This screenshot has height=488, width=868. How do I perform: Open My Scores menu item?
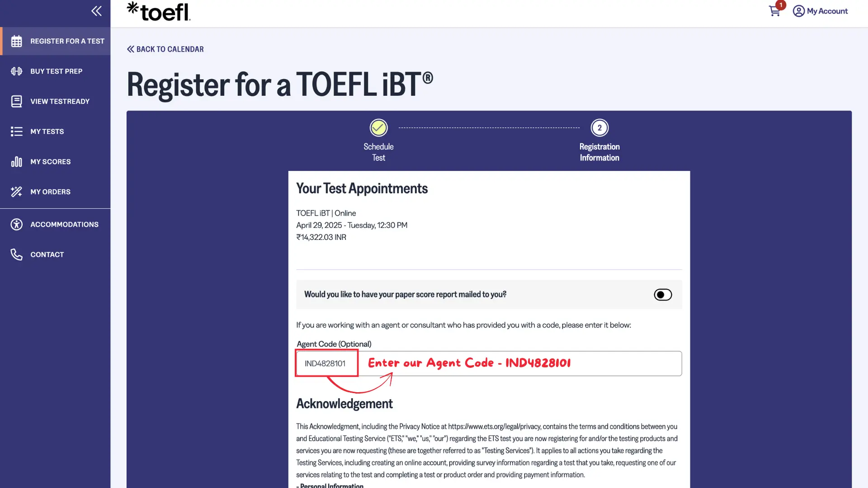51,162
